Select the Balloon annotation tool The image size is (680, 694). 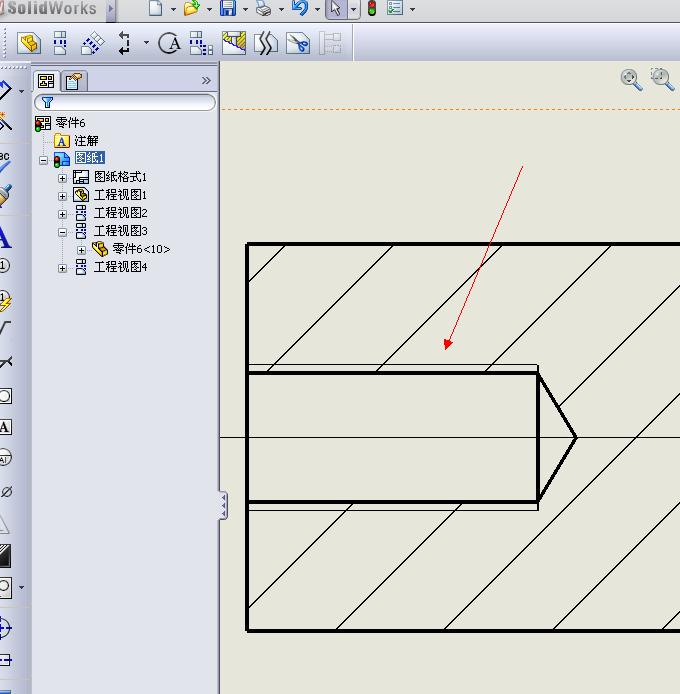click(4, 266)
